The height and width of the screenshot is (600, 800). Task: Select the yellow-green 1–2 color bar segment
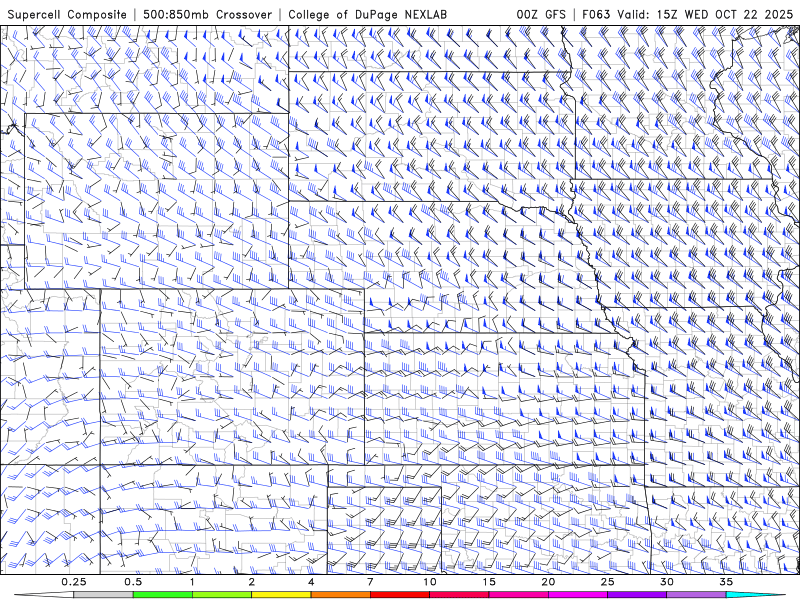coord(222,595)
